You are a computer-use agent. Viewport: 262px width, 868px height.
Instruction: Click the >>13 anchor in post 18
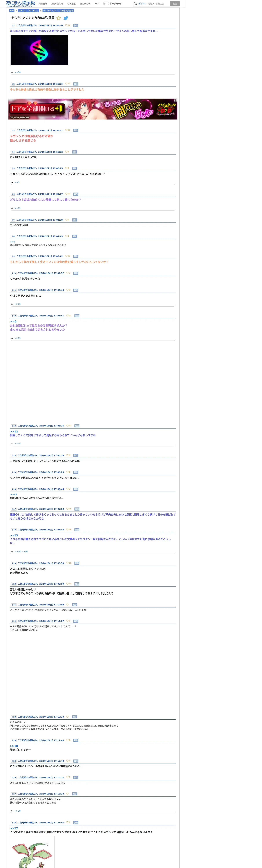tap(14, 535)
